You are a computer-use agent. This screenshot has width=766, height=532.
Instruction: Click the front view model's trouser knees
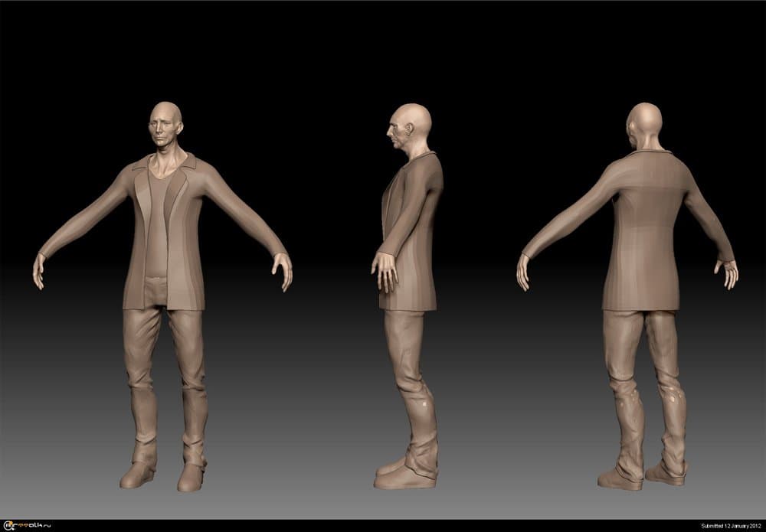165,383
